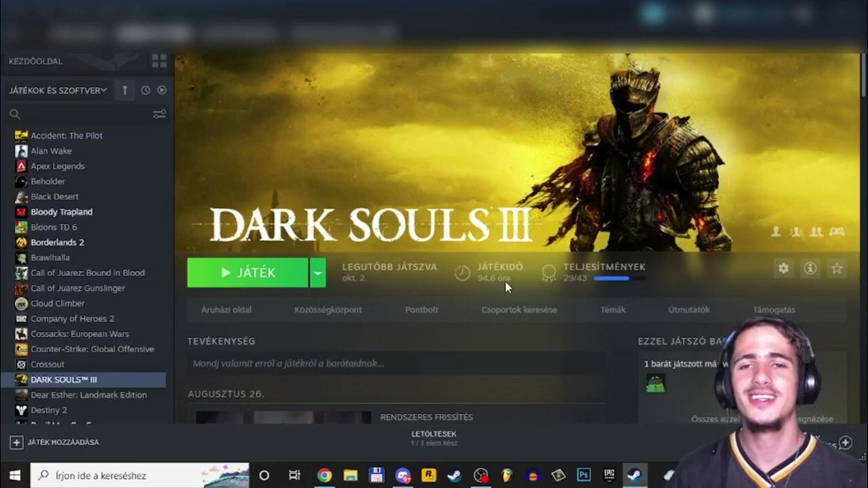Open the Windows Start menu
Image resolution: width=868 pixels, height=488 pixels.
(x=14, y=475)
